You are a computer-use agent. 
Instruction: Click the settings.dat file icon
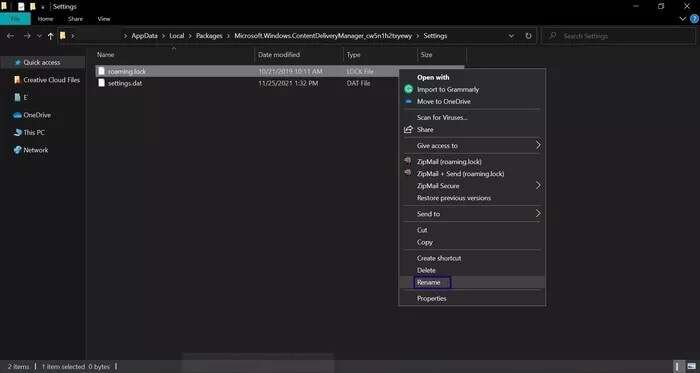(x=101, y=83)
